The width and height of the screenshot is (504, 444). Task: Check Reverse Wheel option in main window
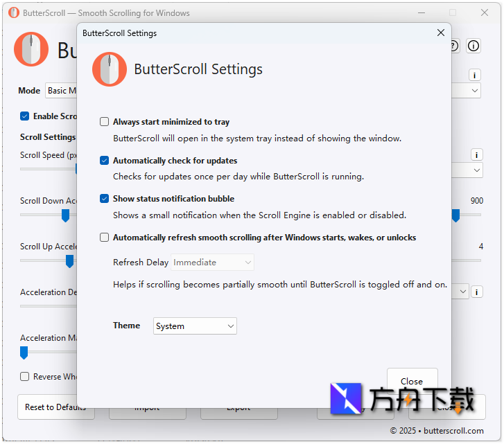24,376
